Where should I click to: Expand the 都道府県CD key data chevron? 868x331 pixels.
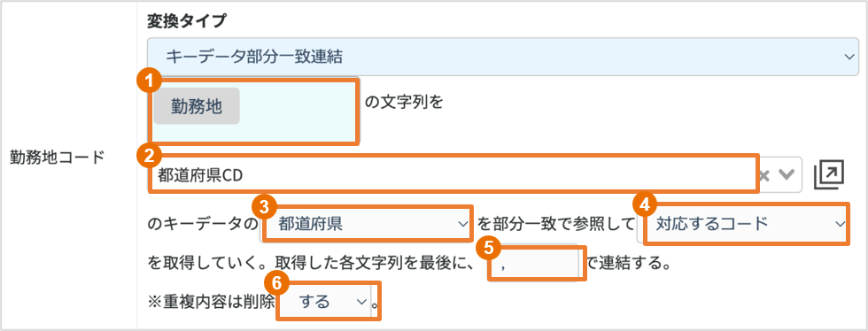point(787,175)
